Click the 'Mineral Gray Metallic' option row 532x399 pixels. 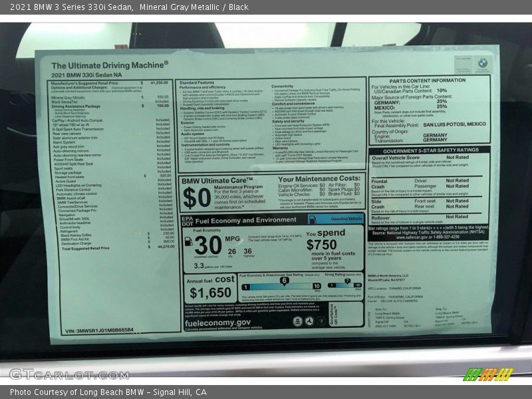110,97
